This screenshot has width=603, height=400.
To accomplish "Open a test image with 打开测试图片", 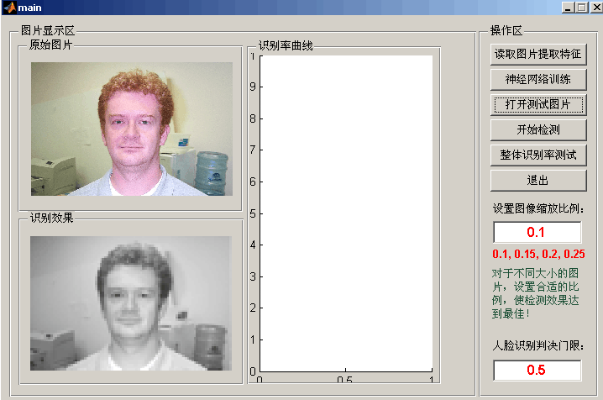I will click(538, 105).
